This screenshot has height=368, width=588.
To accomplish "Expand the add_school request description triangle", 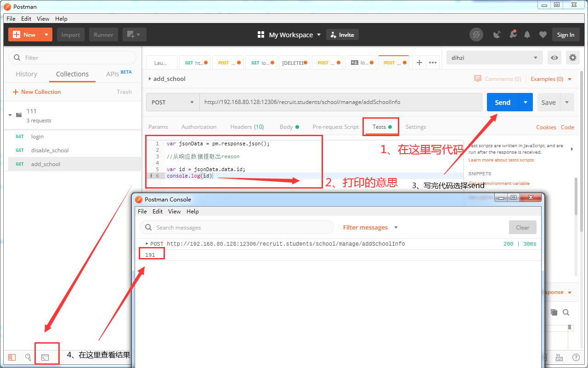I will pyautogui.click(x=150, y=79).
